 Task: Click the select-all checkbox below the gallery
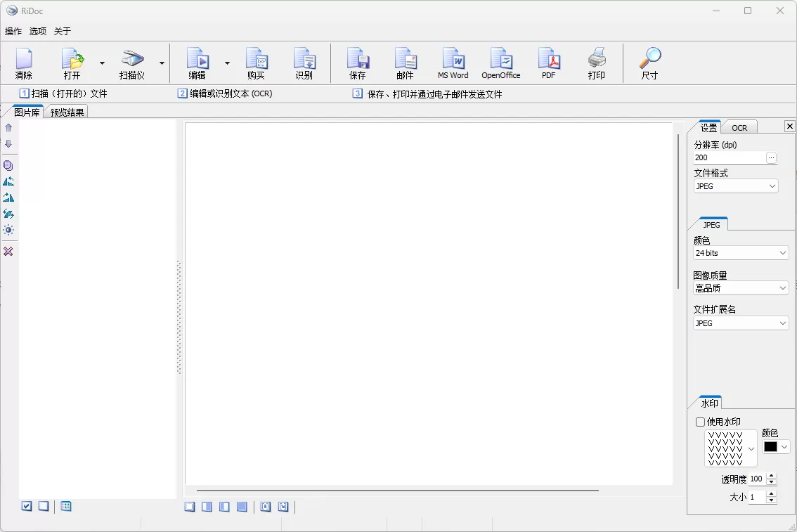pos(27,505)
